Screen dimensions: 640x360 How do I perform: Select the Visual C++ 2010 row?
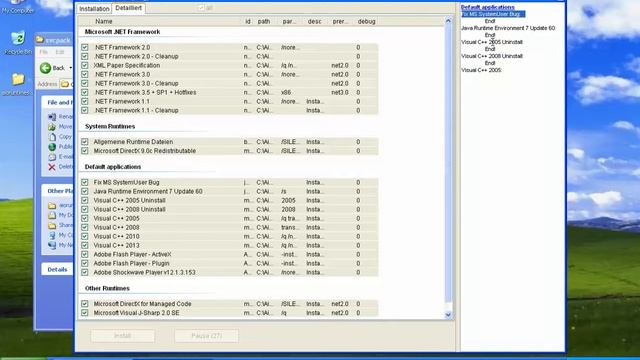pyautogui.click(x=229, y=236)
